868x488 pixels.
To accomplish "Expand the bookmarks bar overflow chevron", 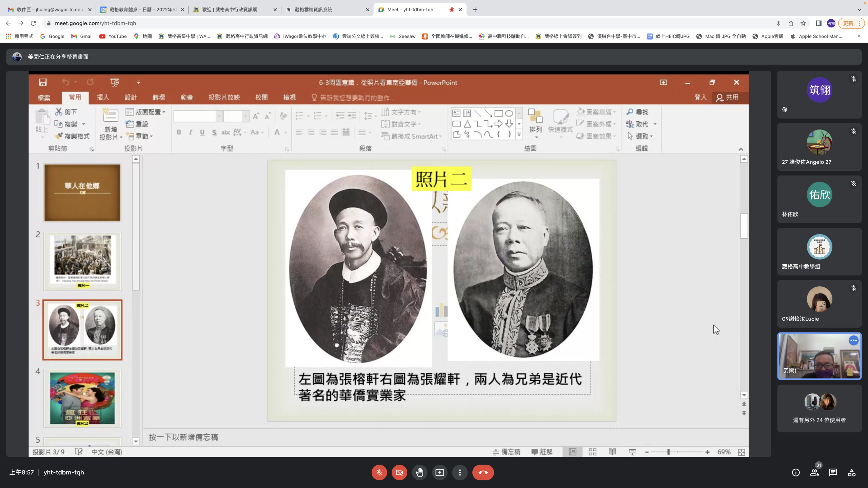I will click(859, 36).
